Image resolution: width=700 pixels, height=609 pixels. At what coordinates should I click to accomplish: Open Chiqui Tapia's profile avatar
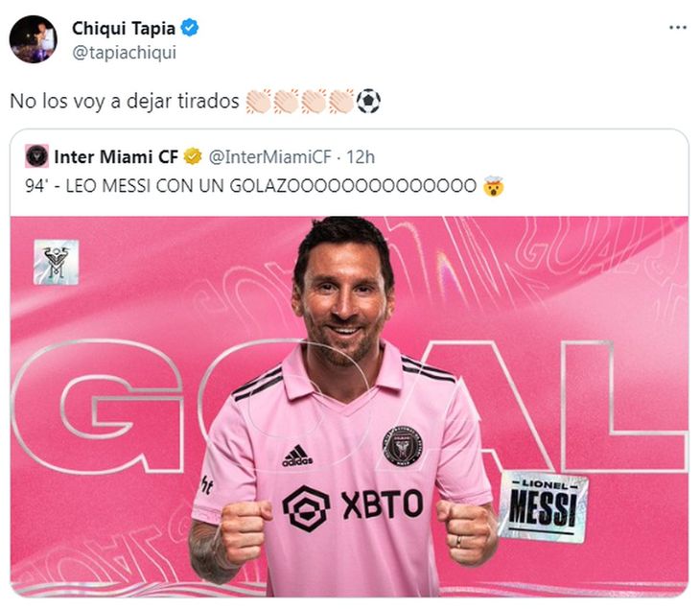pyautogui.click(x=33, y=39)
